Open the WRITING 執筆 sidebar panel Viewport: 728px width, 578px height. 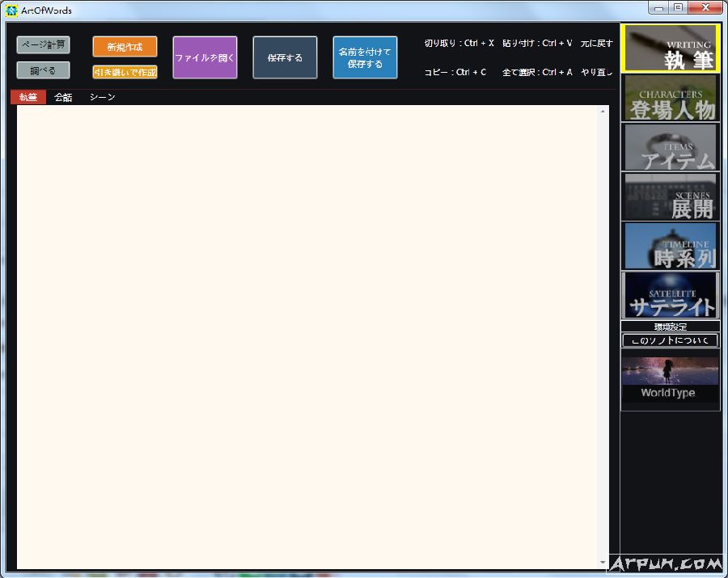click(x=670, y=49)
